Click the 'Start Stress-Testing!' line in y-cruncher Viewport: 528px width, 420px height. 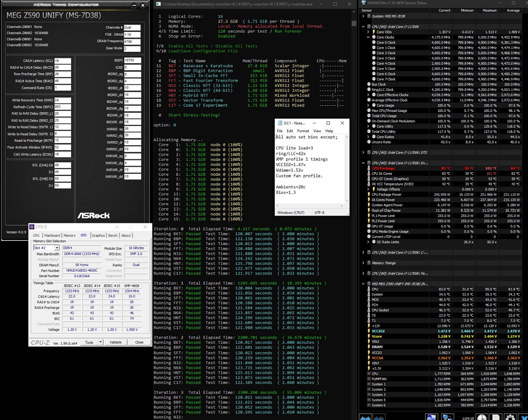[x=194, y=115]
